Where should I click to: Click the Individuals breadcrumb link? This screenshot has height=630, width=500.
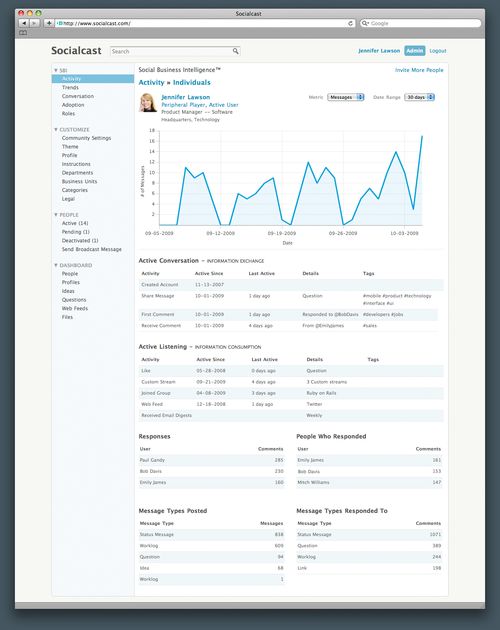coord(192,82)
